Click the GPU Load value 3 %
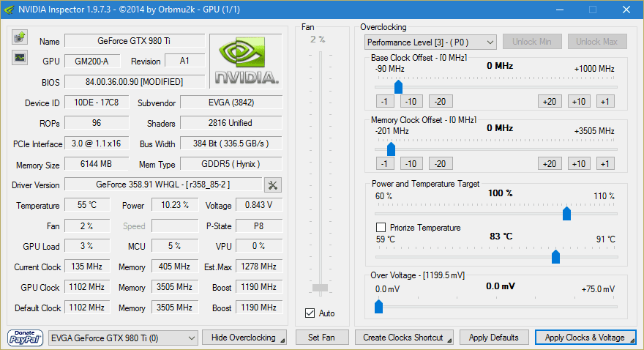This screenshot has width=644, height=350. [87, 246]
